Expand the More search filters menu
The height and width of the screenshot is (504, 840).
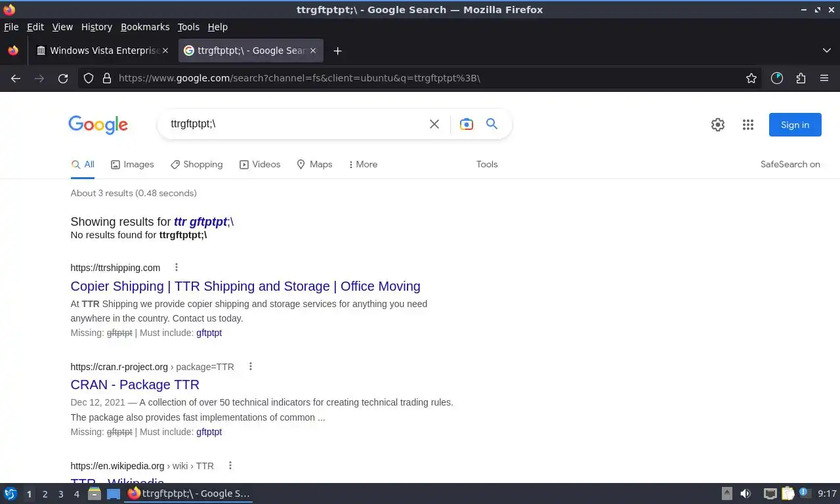[363, 164]
